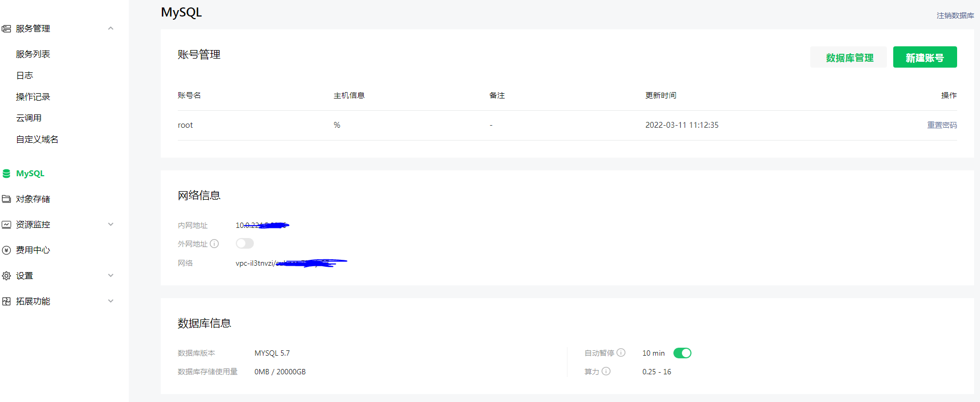This screenshot has height=402, width=980.
Task: Click the 拓展功能 puzzle icon
Action: point(6,301)
